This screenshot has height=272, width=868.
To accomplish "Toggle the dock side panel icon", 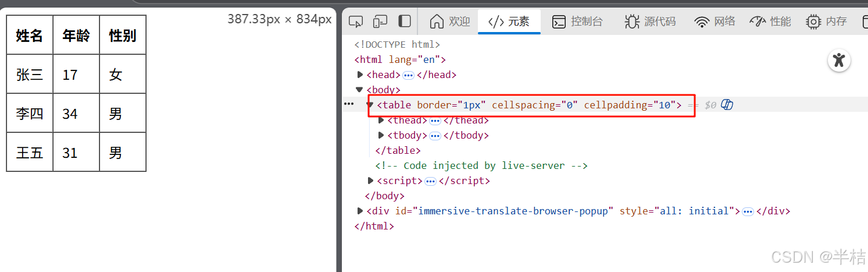I will (x=405, y=22).
